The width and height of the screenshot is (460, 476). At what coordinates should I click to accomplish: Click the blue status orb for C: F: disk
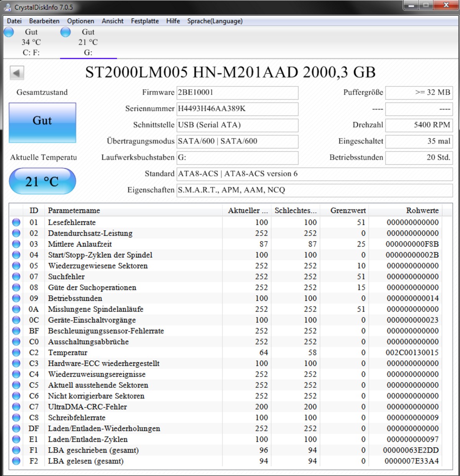point(8,32)
